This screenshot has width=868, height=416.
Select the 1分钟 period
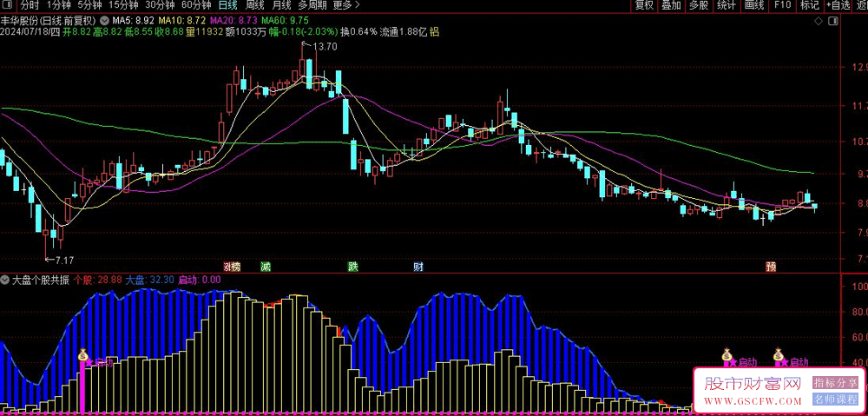[59, 5]
